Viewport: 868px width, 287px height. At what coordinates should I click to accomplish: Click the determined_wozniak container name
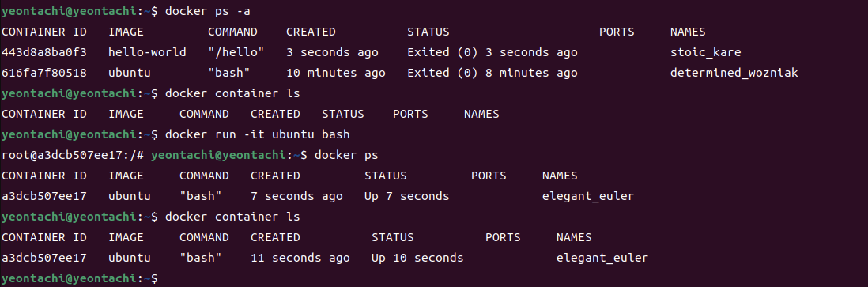point(734,73)
